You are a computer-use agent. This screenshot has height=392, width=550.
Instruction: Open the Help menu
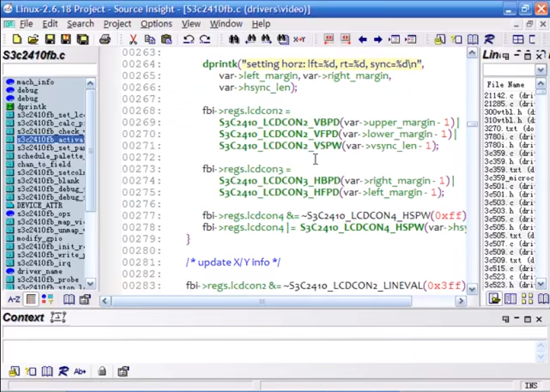point(261,24)
